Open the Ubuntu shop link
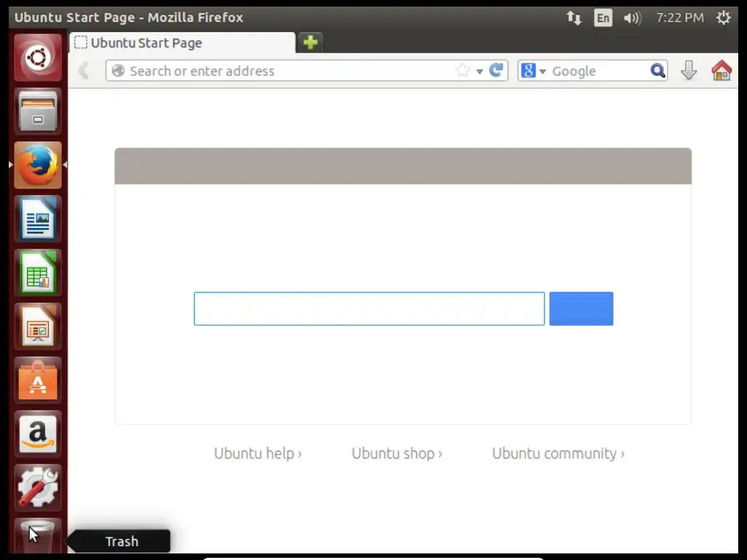Image resolution: width=747 pixels, height=560 pixels. pos(397,454)
